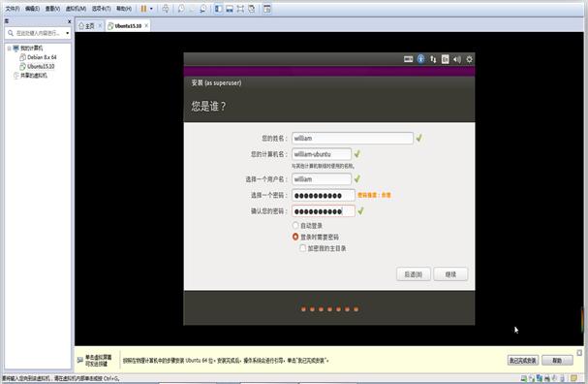Collapse the My Computer tree node

tap(9, 48)
